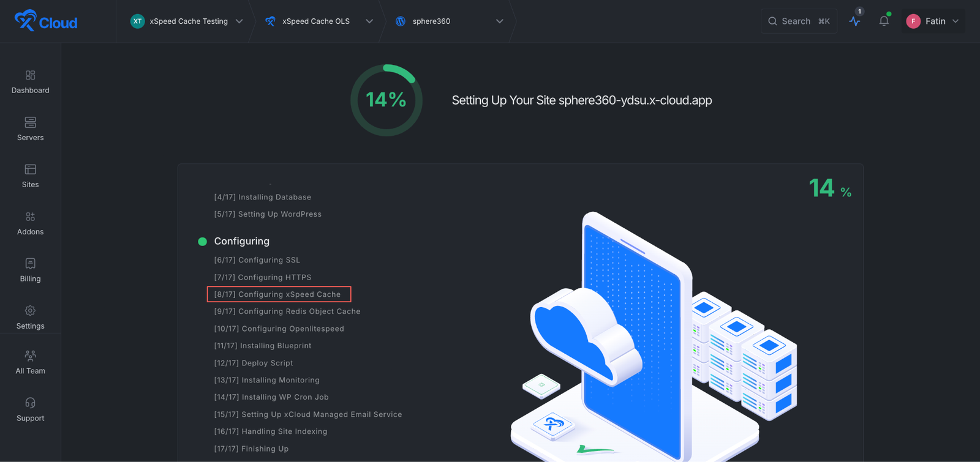
Task: Open the Billing sidebar icon
Action: point(30,263)
